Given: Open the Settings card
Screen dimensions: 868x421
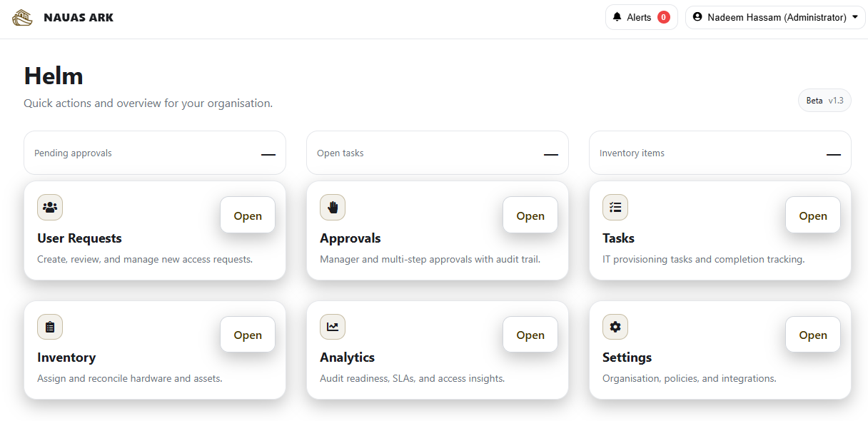Looking at the screenshot, I should pos(812,335).
